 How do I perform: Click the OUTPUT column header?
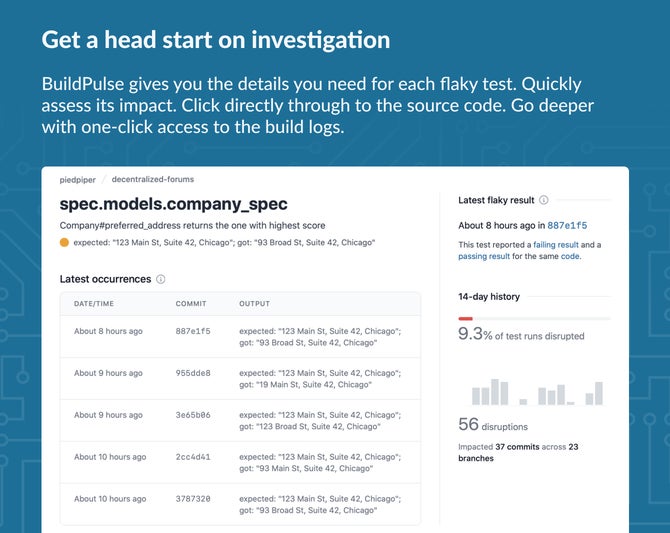(254, 303)
